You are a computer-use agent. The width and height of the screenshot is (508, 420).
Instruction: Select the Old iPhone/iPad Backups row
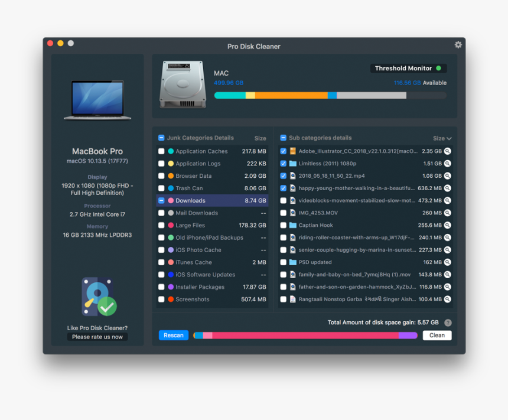coord(212,237)
